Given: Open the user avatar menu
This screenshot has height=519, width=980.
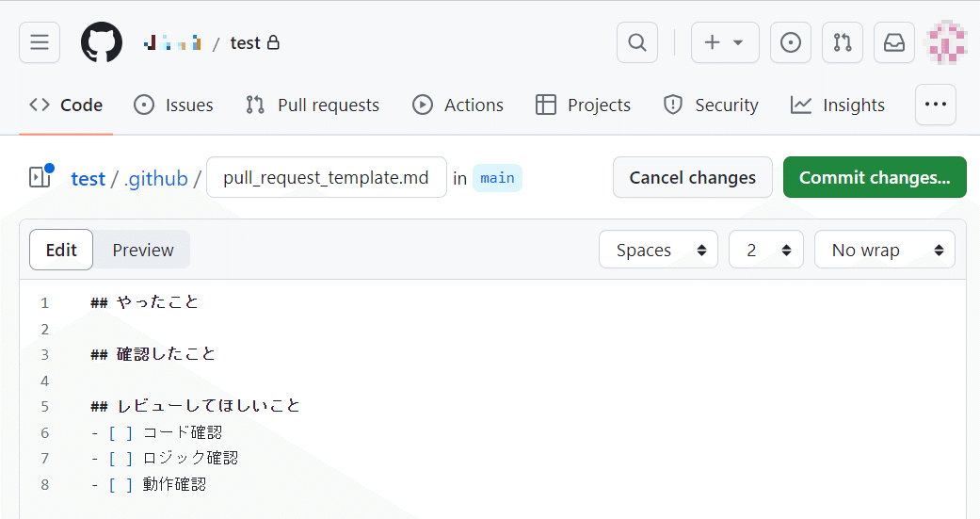Looking at the screenshot, I should 947,42.
